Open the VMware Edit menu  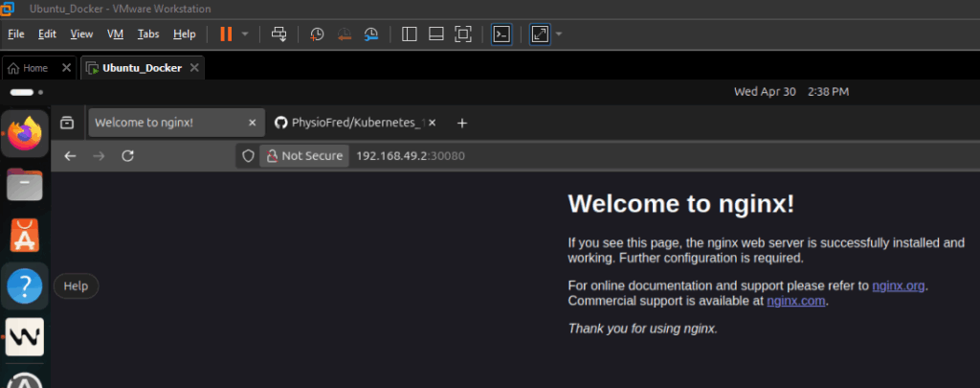[47, 34]
